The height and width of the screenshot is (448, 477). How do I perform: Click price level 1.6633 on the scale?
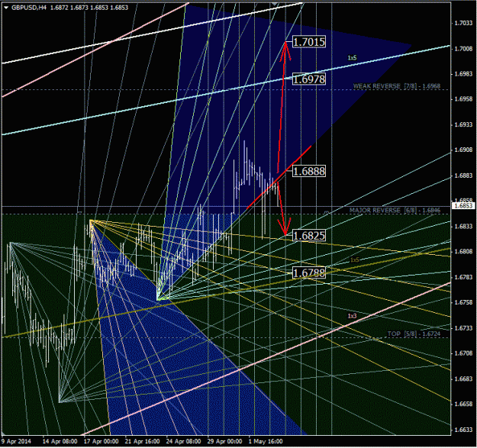[x=463, y=430]
